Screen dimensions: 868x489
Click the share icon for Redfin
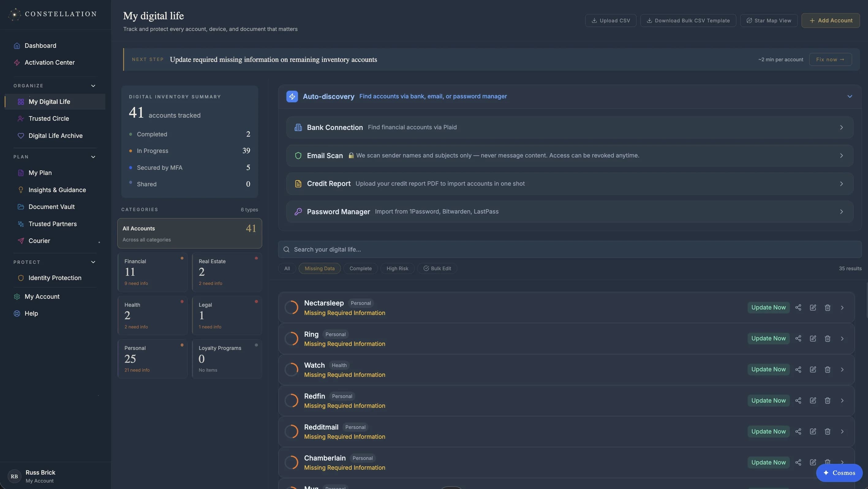point(798,400)
